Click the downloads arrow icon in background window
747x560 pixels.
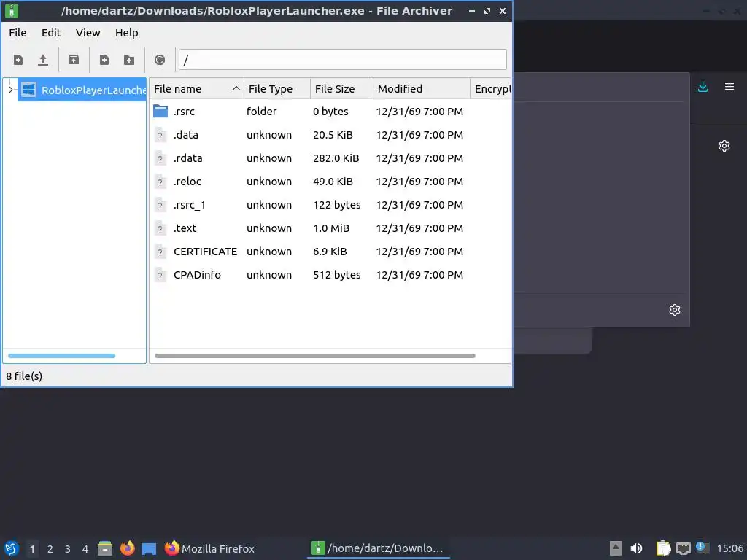click(x=703, y=87)
